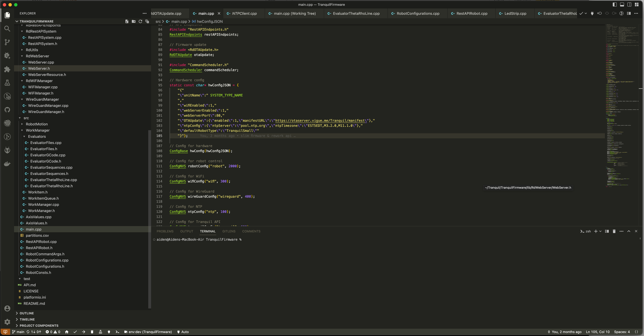The height and width of the screenshot is (336, 644).
Task: Switch to the PROBLEMS tab
Action: 165,231
